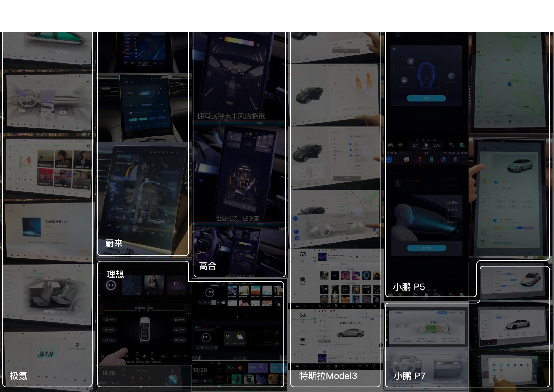This screenshot has height=392, width=554.
Task: Tap the profile avatar on Zeekr music screen
Action: 88,146
